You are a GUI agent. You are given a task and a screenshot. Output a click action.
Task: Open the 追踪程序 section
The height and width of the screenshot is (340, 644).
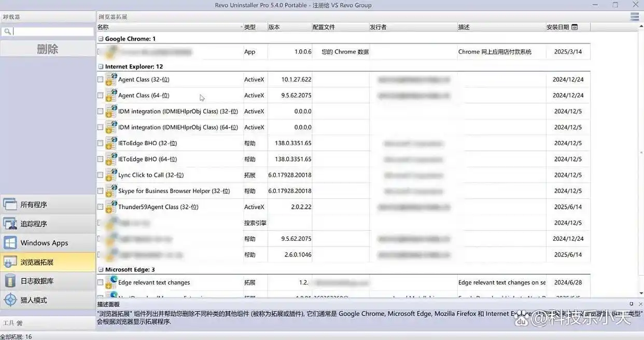coord(48,224)
